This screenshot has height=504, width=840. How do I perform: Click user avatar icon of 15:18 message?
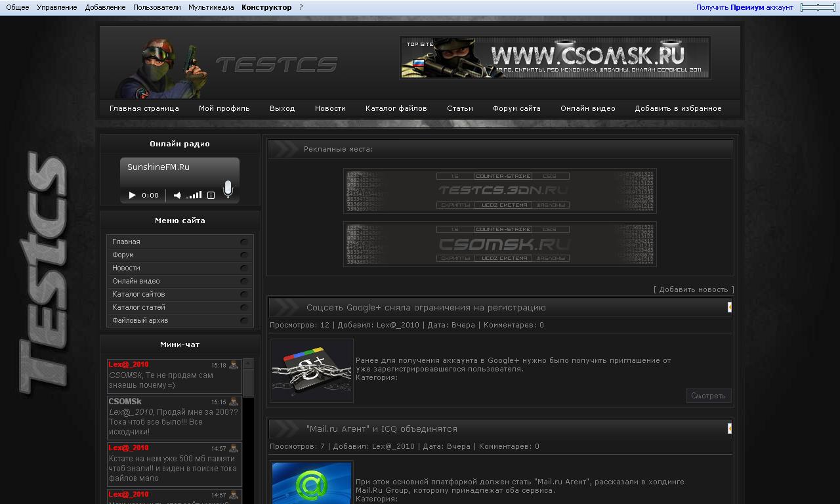(234, 365)
